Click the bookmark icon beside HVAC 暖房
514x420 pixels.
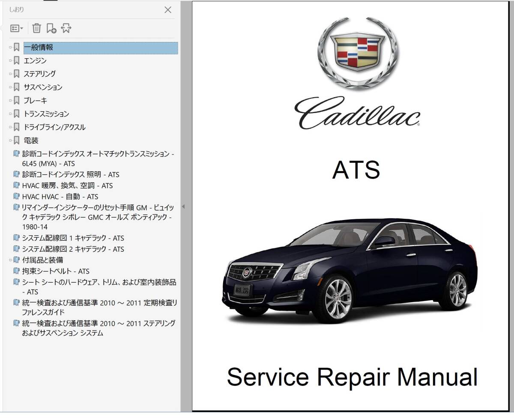tap(16, 185)
